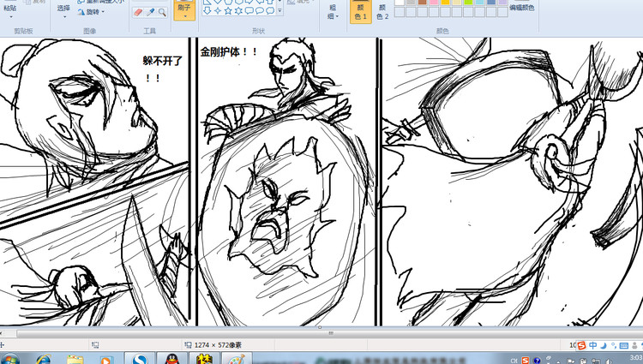The height and width of the screenshot is (364, 643).
Task: Pick the pink color swatch
Action: pyautogui.click(x=436, y=3)
